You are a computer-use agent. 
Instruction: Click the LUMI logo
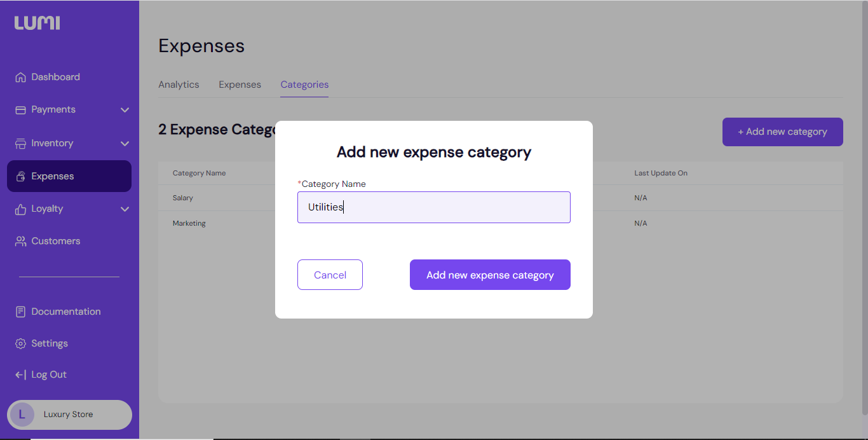(x=37, y=24)
